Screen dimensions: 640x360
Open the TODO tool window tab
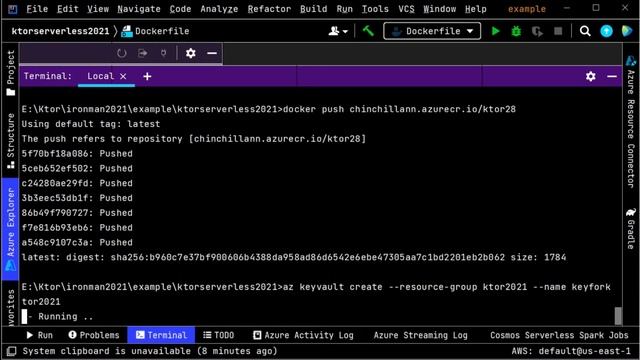point(219,335)
